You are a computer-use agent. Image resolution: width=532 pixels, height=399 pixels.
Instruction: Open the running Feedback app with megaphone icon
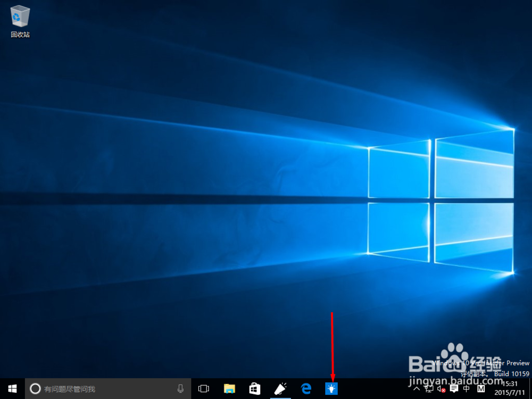point(280,388)
